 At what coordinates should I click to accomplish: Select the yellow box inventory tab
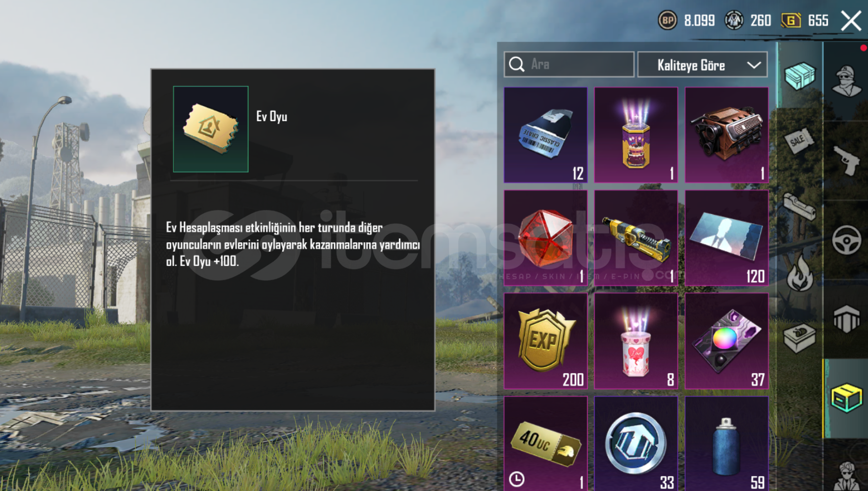(x=846, y=398)
